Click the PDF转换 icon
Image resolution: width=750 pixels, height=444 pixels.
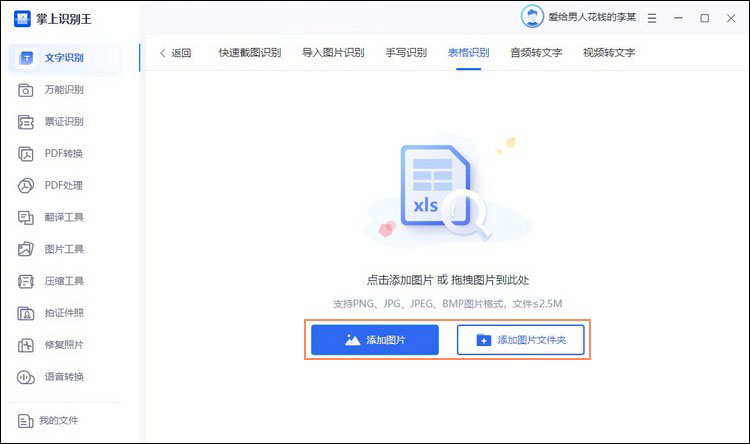[x=25, y=154]
